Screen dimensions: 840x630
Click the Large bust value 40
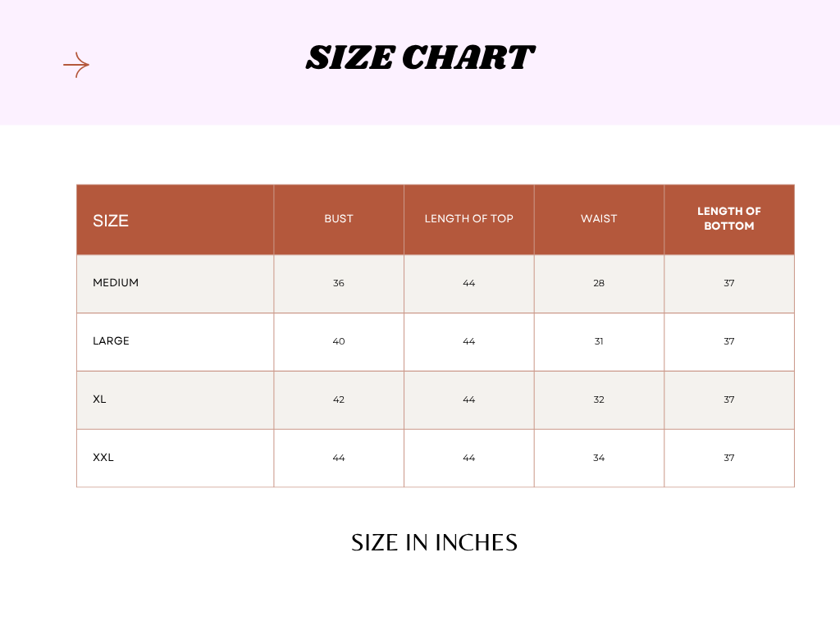339,341
